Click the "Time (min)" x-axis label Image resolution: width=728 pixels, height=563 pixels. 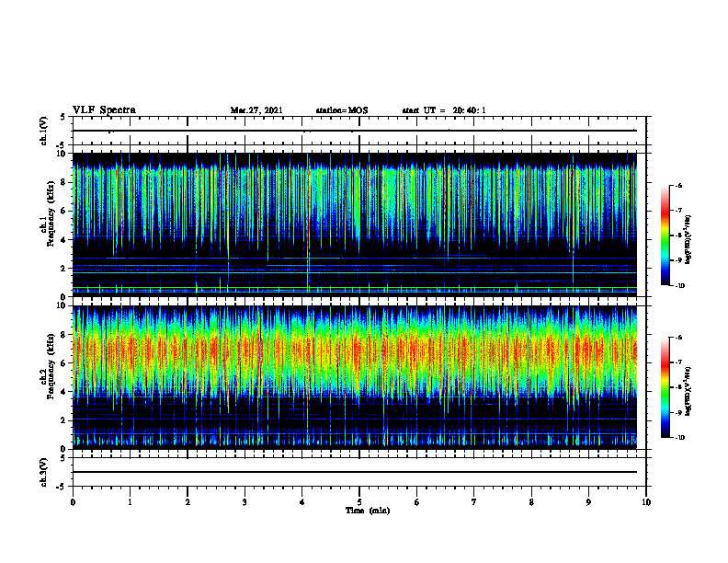point(368,511)
